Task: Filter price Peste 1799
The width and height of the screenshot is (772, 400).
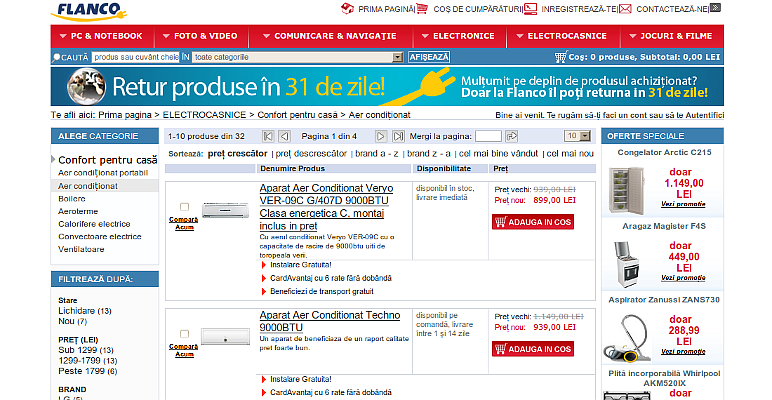Action: point(88,371)
